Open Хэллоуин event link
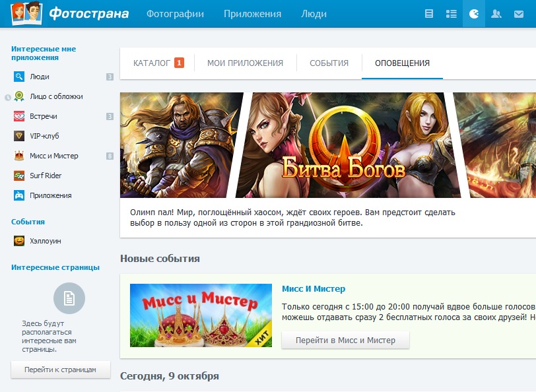The height and width of the screenshot is (392, 536). [x=46, y=241]
